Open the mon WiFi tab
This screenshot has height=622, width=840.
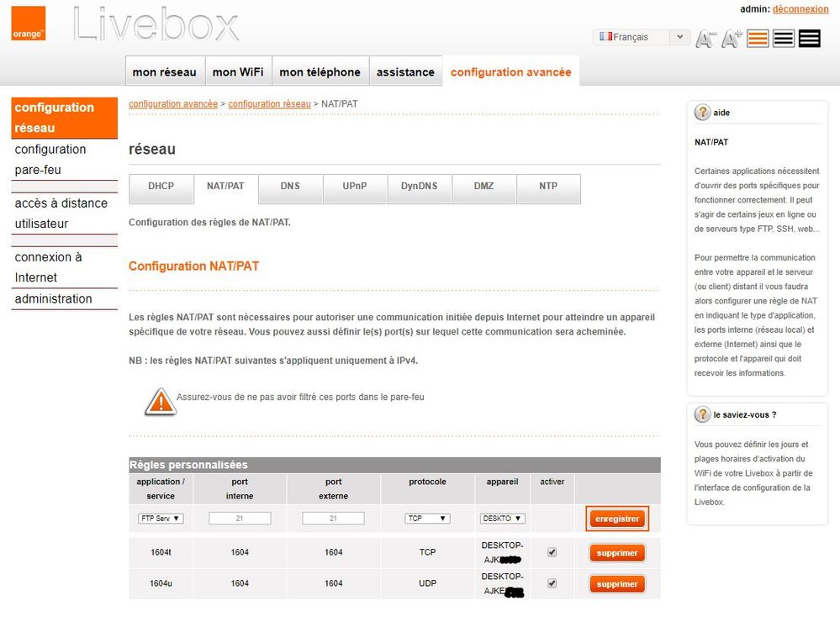[238, 71]
